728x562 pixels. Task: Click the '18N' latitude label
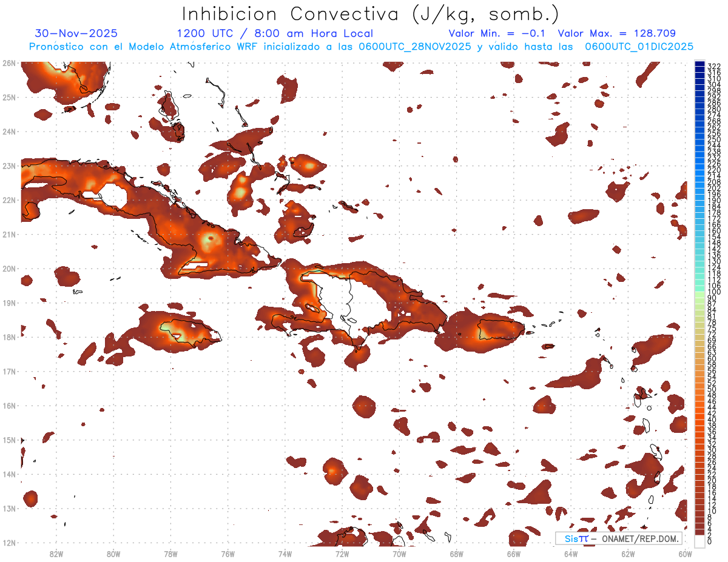pyautogui.click(x=8, y=337)
